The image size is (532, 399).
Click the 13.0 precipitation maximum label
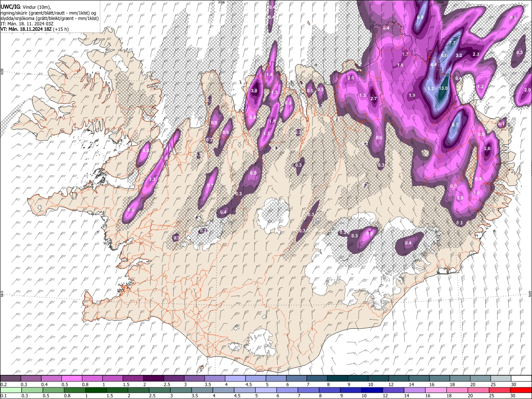click(443, 88)
